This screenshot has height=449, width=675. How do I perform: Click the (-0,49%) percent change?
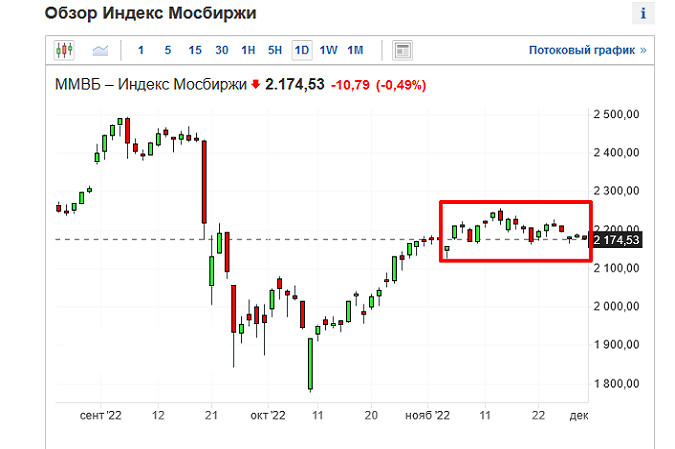(x=401, y=85)
